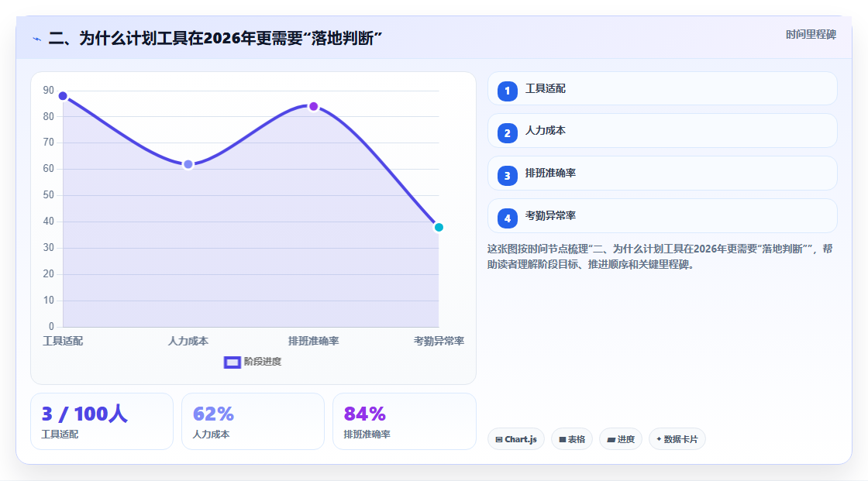Click the section title 为什么计划工具在2026年更需要落地判断
Screen dimensions: 868x481
(x=215, y=38)
